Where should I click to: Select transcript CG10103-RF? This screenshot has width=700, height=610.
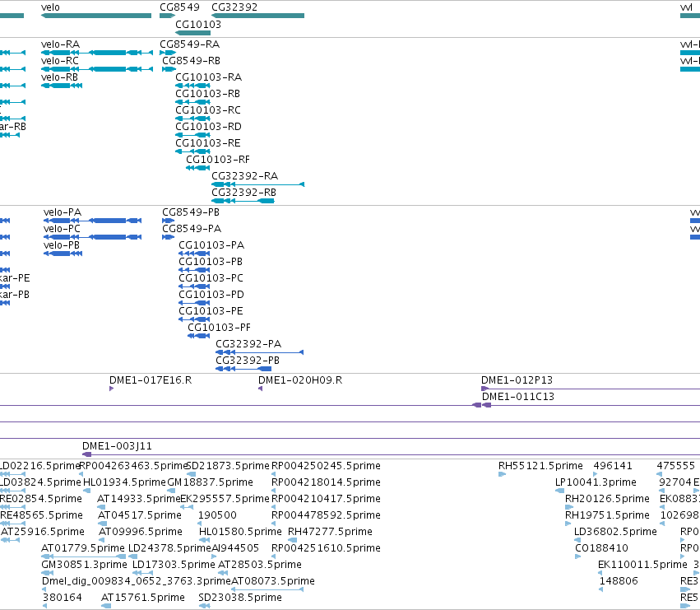click(x=197, y=168)
